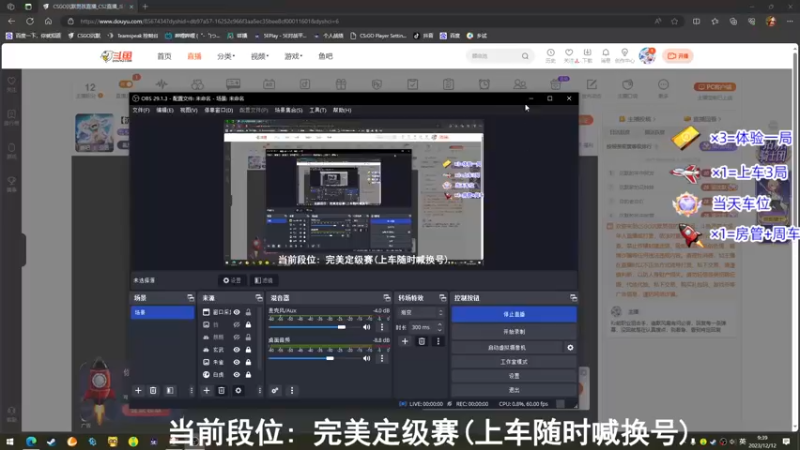This screenshot has height=450, width=800.
Task: Toggle visibility eye of 白虎 source
Action: [237, 374]
